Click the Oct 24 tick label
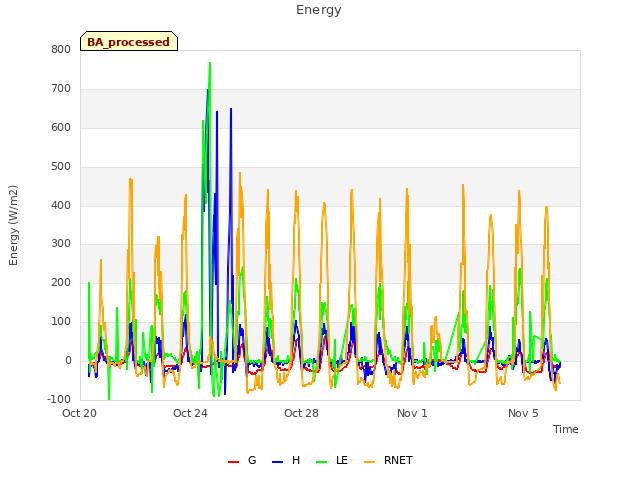The image size is (640, 480). click(x=190, y=413)
